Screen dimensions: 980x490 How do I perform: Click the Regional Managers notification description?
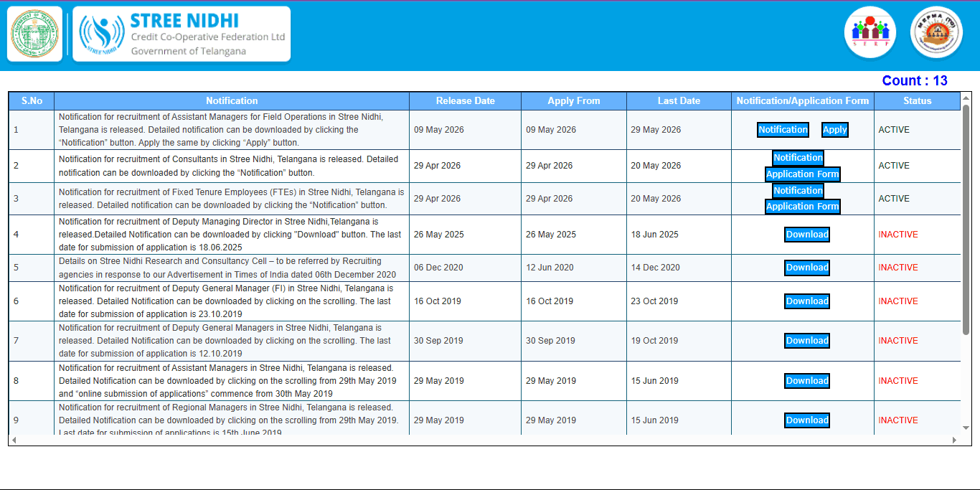[229, 418]
